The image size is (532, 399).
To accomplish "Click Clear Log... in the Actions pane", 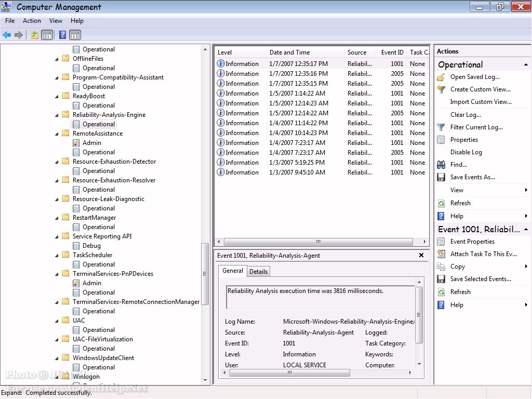I will (465, 115).
